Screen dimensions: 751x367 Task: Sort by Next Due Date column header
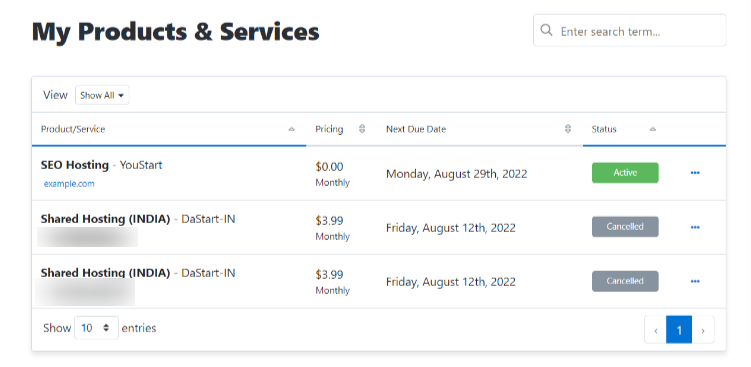(x=479, y=129)
